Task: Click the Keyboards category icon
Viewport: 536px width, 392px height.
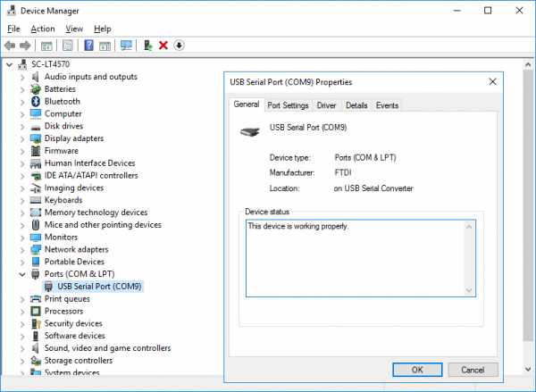Action: point(36,200)
